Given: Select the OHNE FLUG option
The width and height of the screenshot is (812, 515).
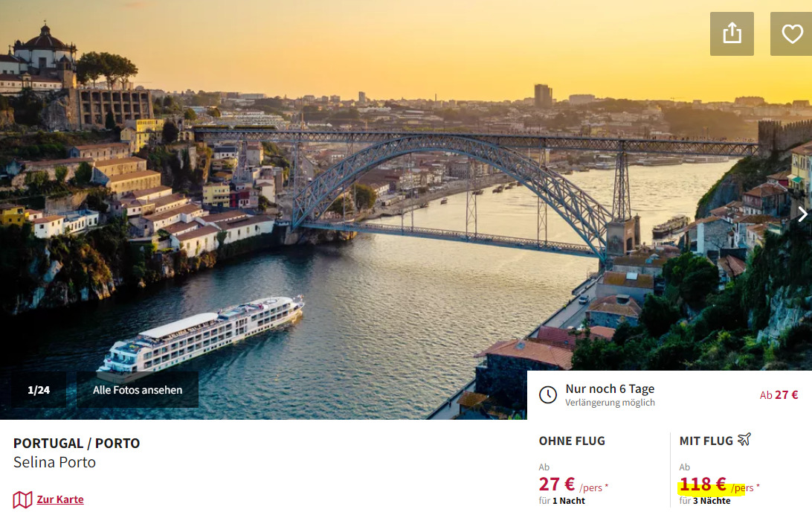Looking at the screenshot, I should [x=572, y=441].
